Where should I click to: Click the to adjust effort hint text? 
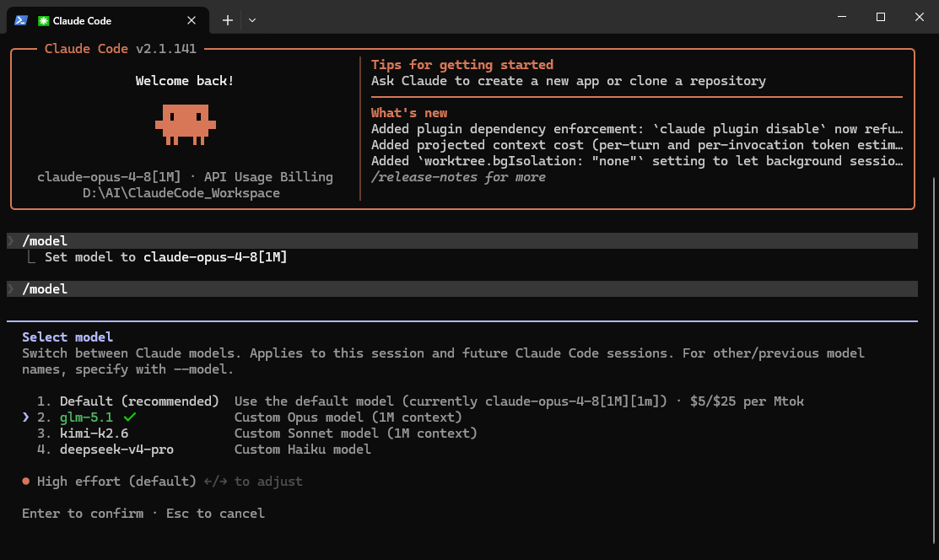coord(268,482)
